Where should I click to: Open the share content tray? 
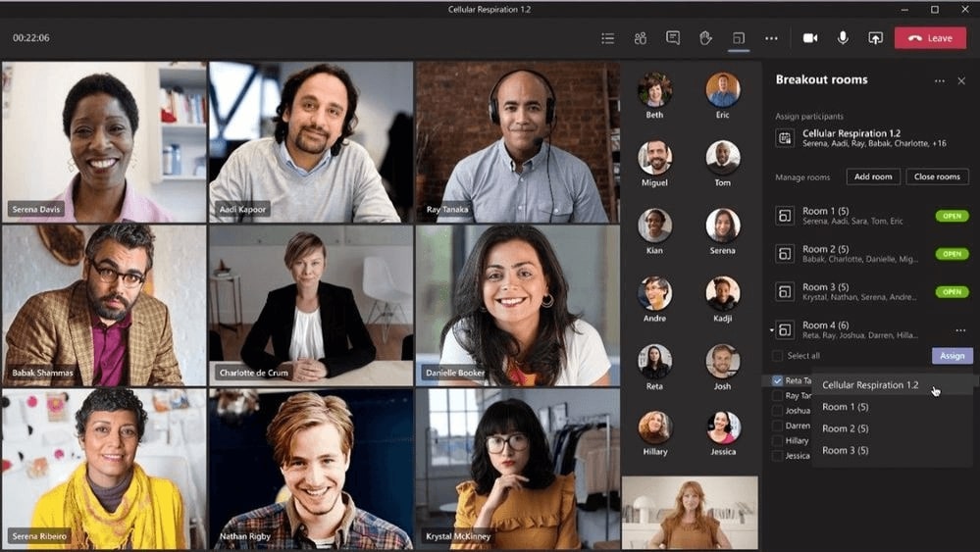[x=876, y=38]
